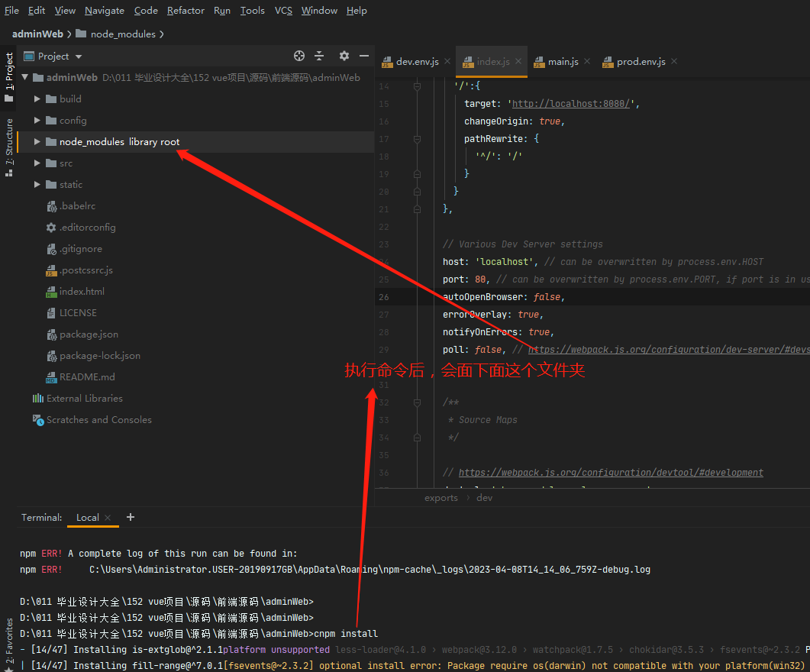This screenshot has width=810, height=672.
Task: Select the .postcssrc.js file
Action: pyautogui.click(x=79, y=270)
